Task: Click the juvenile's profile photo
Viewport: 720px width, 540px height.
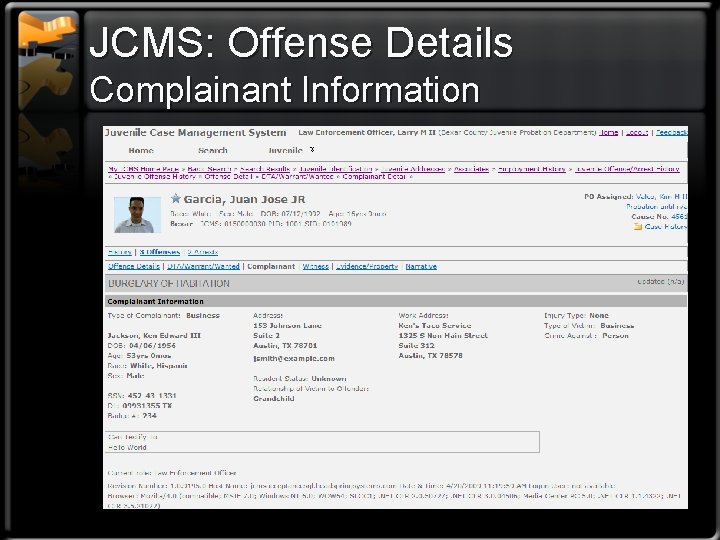Action: pos(137,215)
